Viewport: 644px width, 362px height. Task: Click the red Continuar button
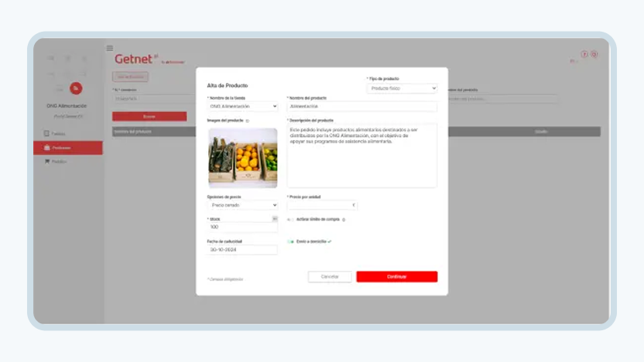397,277
